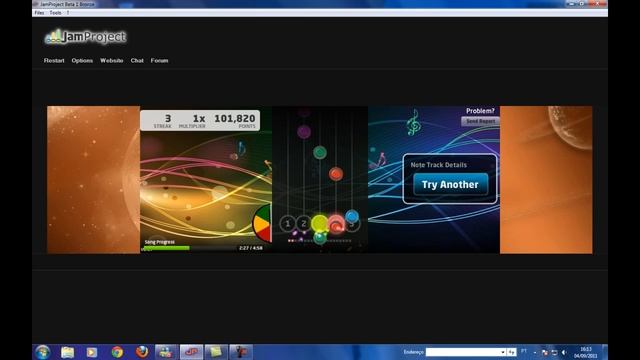640x360 pixels.
Task: Hit the glowing red lane 4 target
Action: click(336, 224)
